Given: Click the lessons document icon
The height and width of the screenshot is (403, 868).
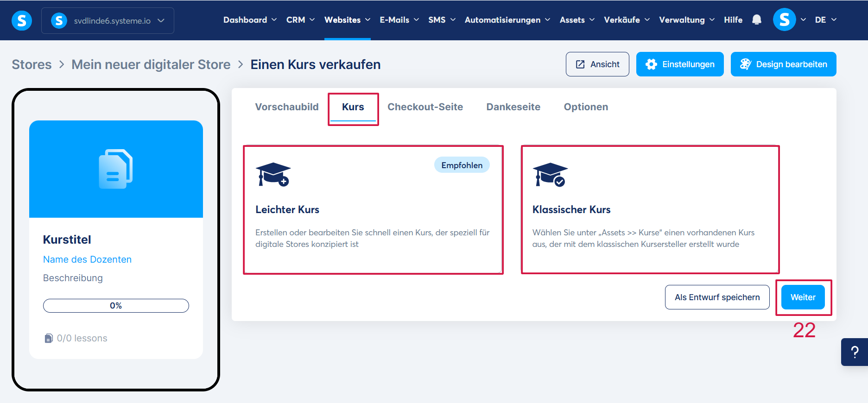Looking at the screenshot, I should tap(49, 338).
